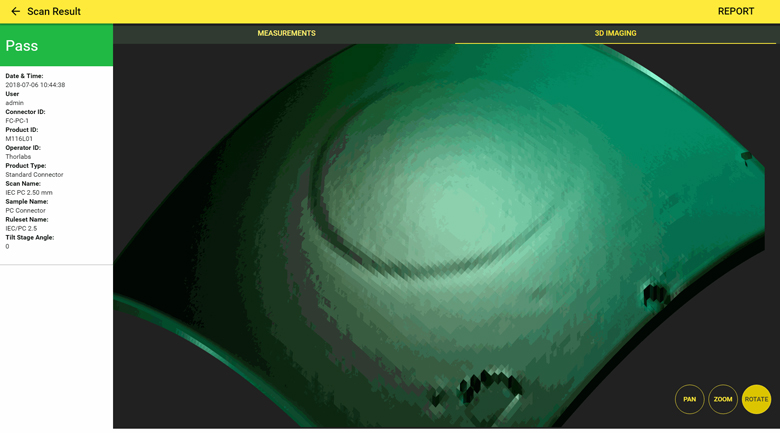Click the Product ID value M116L01
780x433 pixels.
19,139
